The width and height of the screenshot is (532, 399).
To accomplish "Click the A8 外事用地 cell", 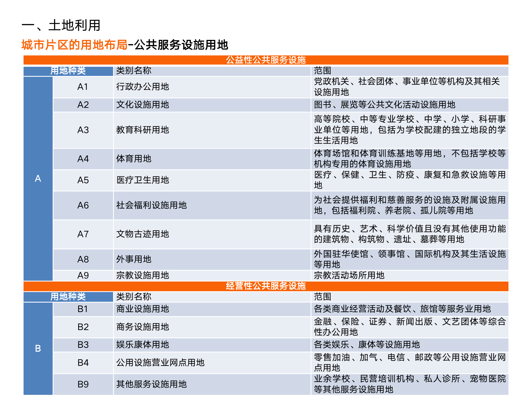I will tap(134, 259).
